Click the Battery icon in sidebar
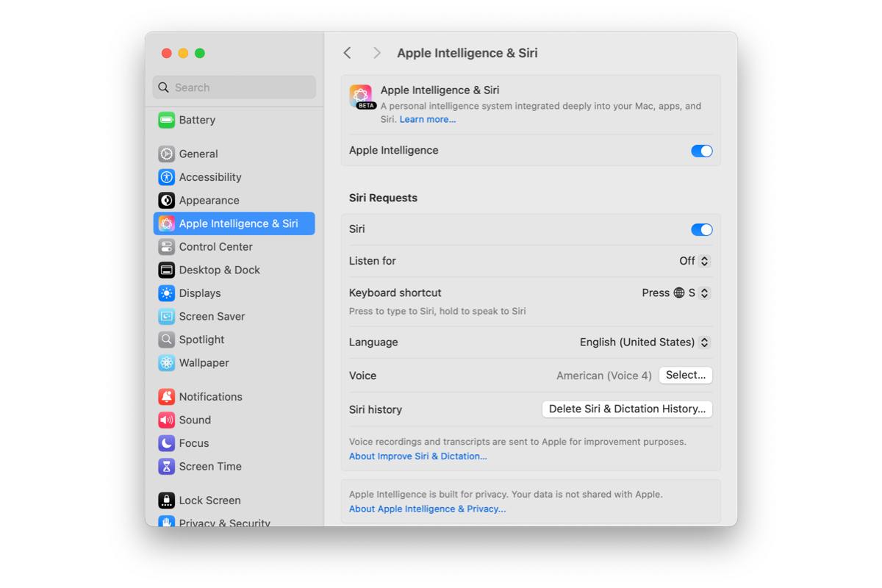882x588 pixels. [167, 120]
